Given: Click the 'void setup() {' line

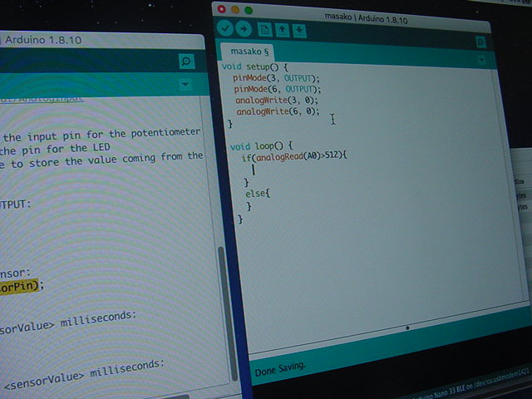Looking at the screenshot, I should pyautogui.click(x=254, y=66).
